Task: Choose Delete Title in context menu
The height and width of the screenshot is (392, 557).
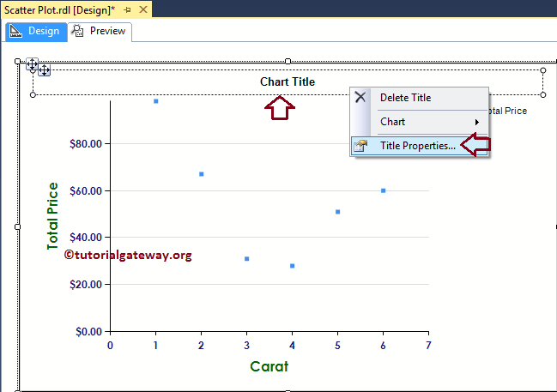Action: click(x=405, y=98)
